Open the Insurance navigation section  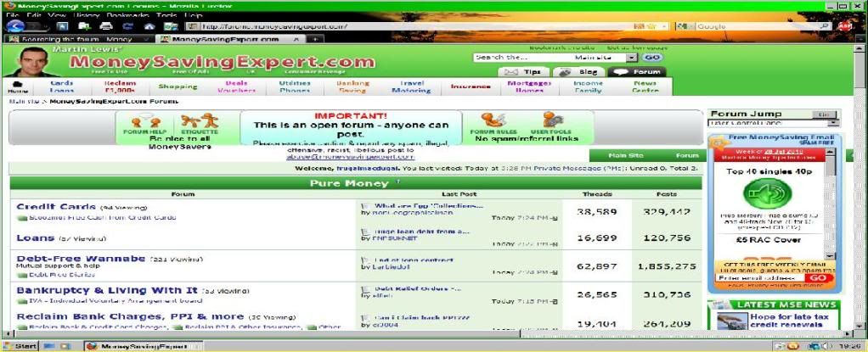pos(471,87)
